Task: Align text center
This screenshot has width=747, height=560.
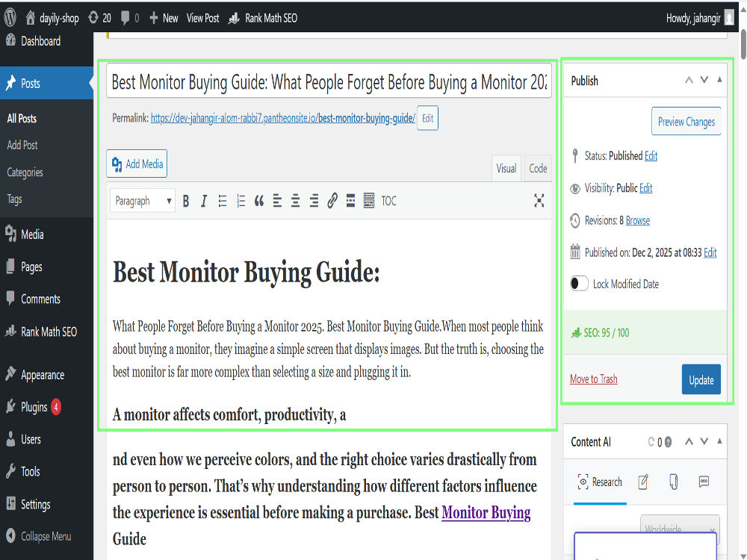Action: tap(295, 201)
